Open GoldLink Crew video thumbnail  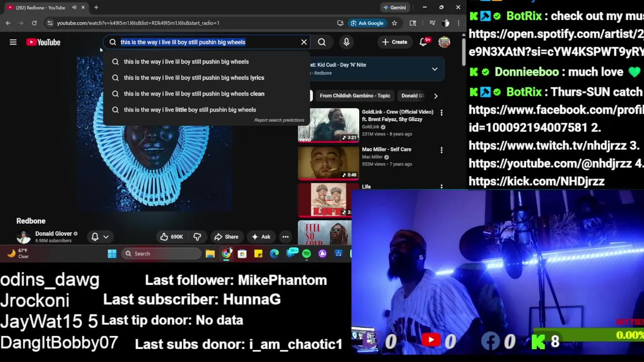[329, 125]
